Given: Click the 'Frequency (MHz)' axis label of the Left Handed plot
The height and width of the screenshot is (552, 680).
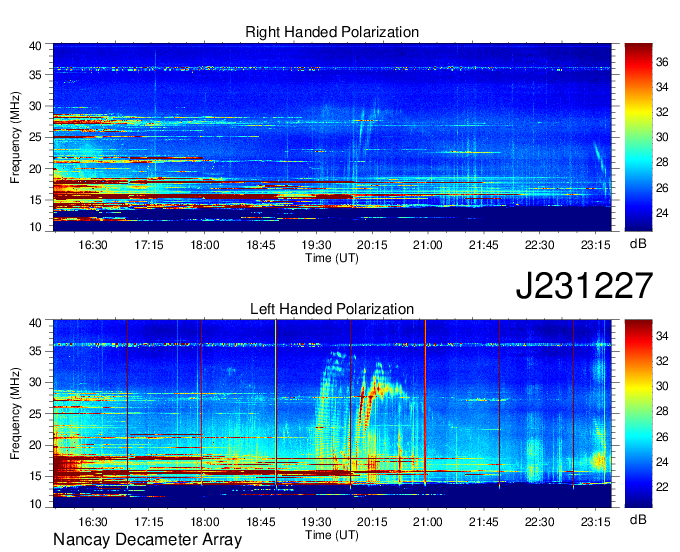Looking at the screenshot, I should click(x=15, y=414).
